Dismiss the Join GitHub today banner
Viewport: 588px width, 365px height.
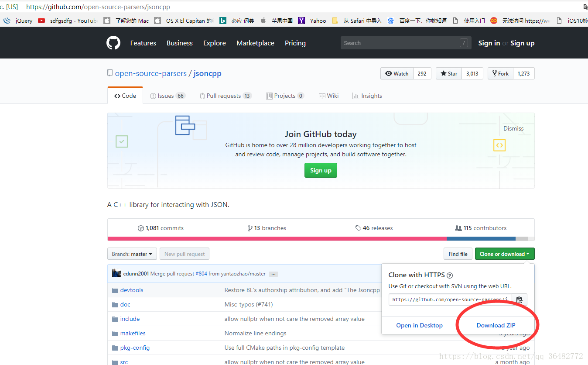(513, 128)
